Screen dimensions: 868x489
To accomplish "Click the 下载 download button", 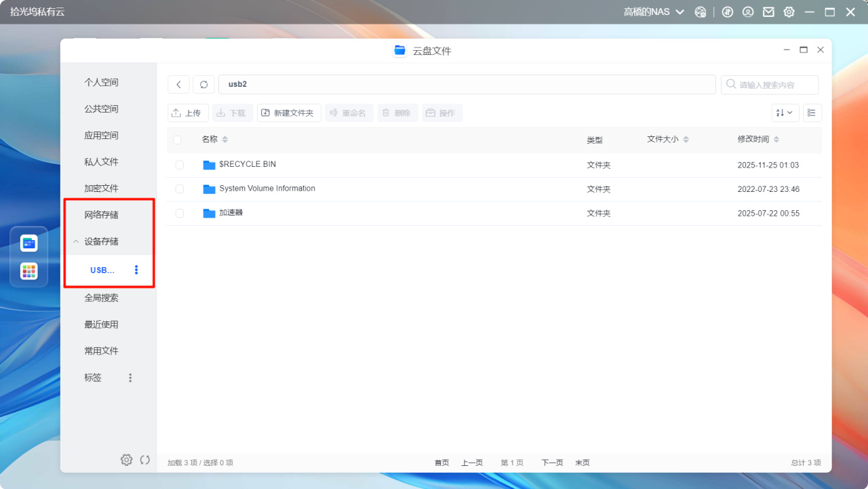I will coord(233,113).
